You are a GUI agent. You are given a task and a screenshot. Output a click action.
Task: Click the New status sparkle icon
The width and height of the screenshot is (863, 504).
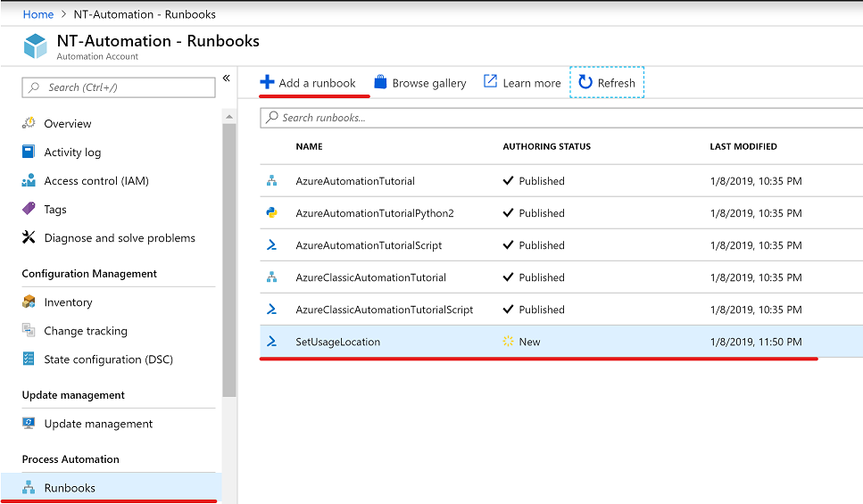pos(508,341)
